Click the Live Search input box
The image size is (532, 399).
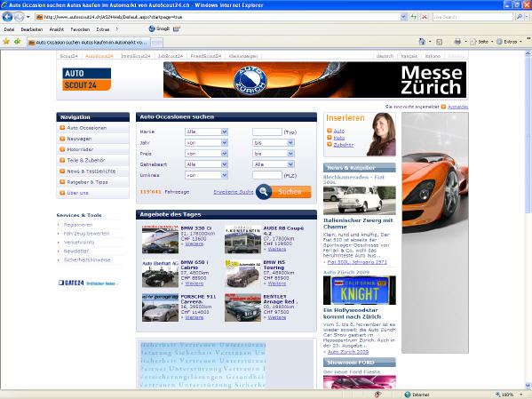472,17
